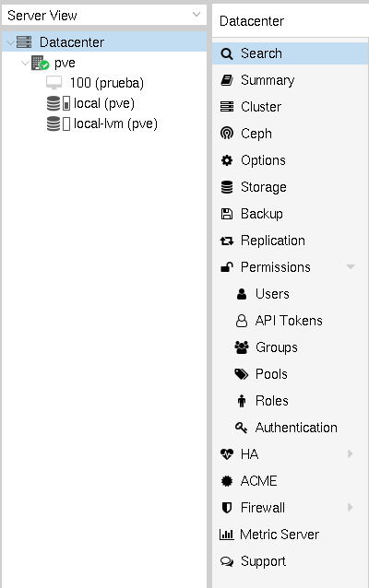
Task: Click the Ceph icon in sidebar
Action: click(227, 133)
